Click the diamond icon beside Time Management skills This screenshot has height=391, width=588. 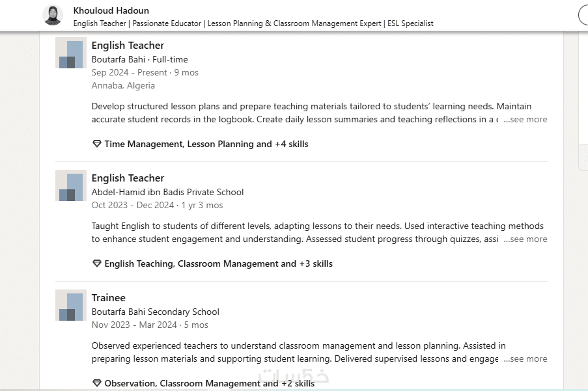coord(97,144)
